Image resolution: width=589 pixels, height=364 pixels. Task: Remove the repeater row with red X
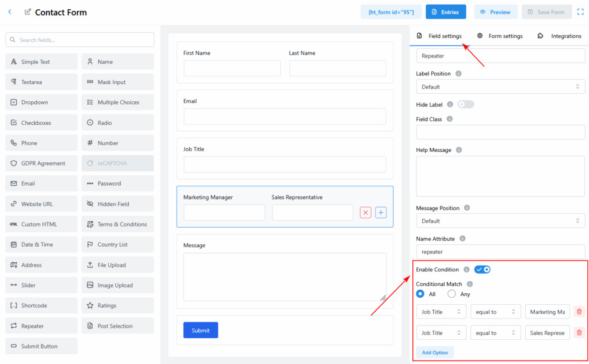click(x=365, y=213)
